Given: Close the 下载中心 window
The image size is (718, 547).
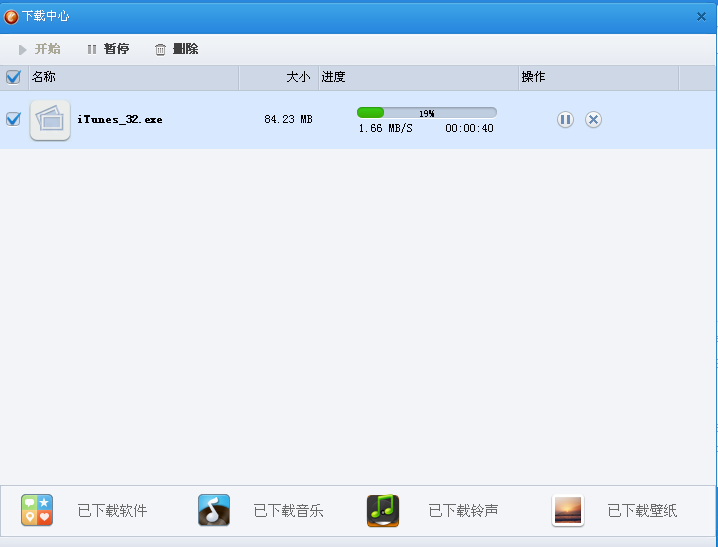Looking at the screenshot, I should (x=701, y=17).
